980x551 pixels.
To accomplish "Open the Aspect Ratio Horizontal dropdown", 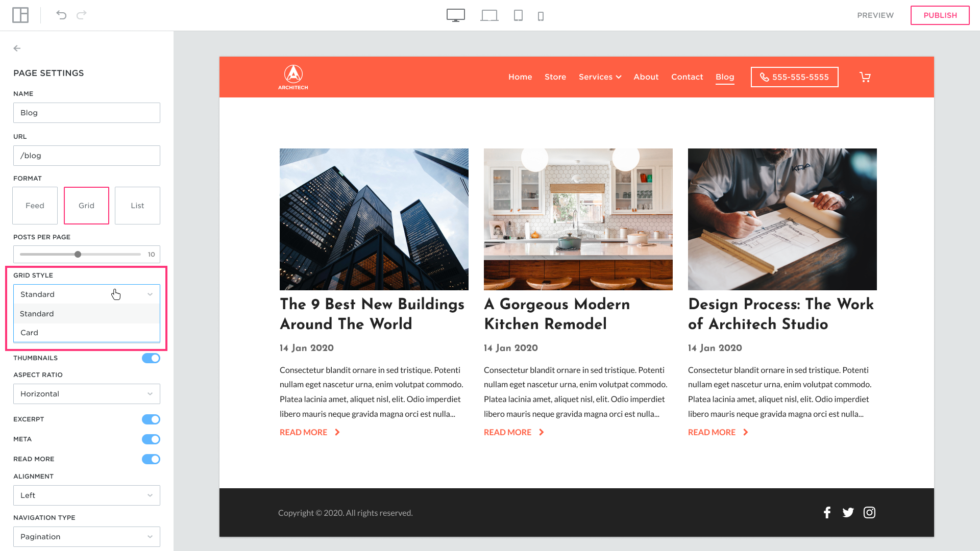I will click(x=87, y=394).
